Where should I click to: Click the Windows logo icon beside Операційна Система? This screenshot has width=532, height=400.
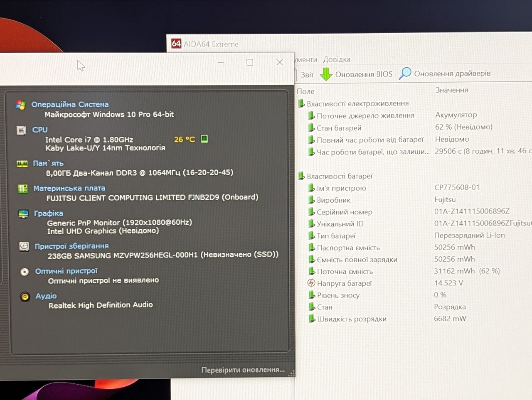pyautogui.click(x=21, y=105)
